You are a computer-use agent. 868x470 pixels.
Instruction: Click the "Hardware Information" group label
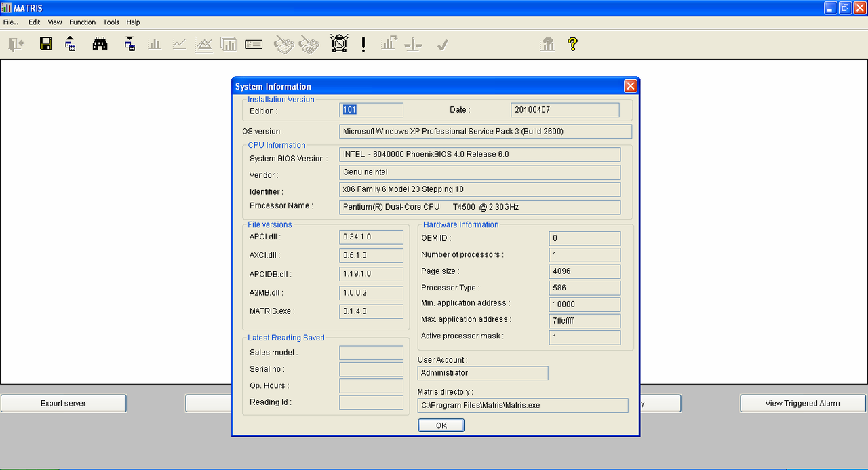click(460, 224)
